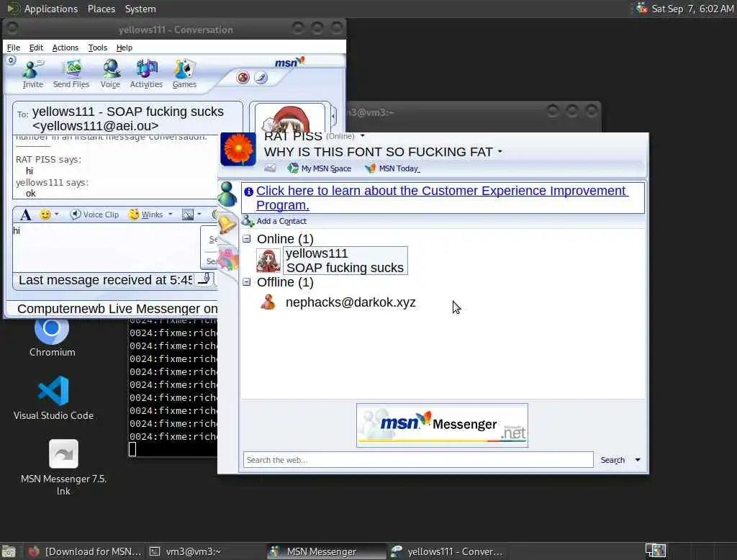
Task: Start a Voice call from toolbar
Action: pos(110,74)
